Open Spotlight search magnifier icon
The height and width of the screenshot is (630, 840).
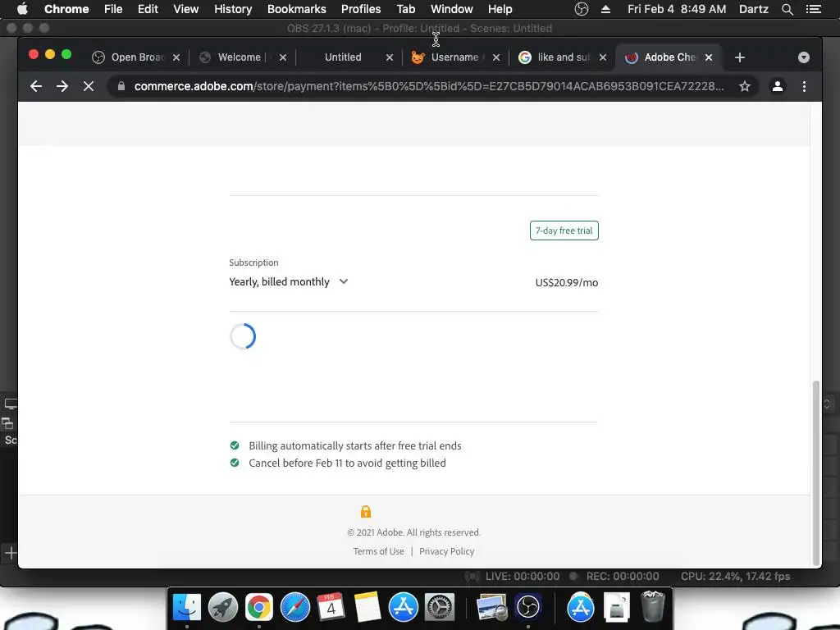787,9
